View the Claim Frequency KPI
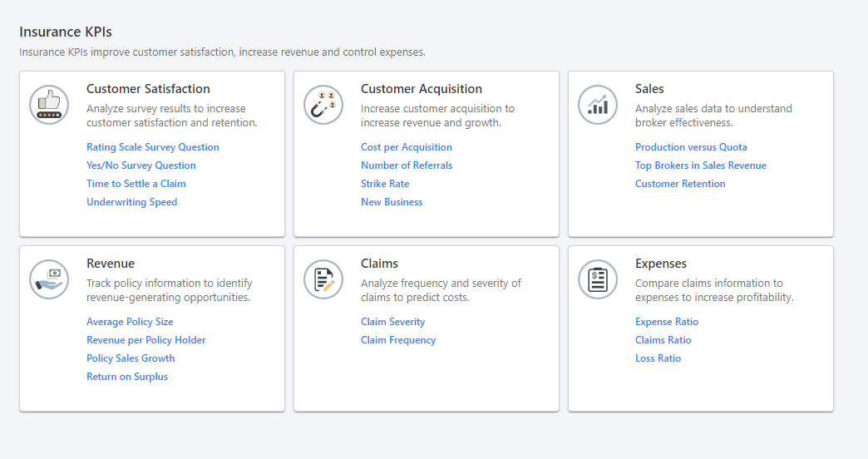 [398, 340]
